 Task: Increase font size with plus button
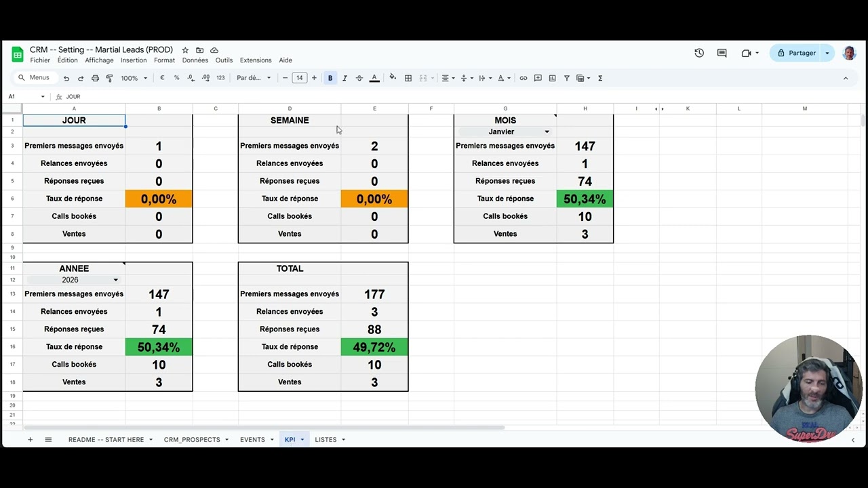click(x=314, y=78)
